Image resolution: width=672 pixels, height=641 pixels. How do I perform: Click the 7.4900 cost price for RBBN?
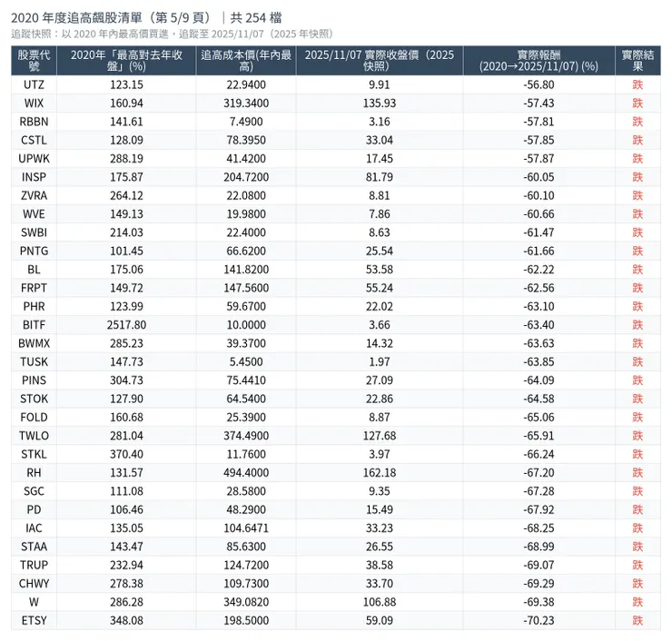[x=246, y=122]
